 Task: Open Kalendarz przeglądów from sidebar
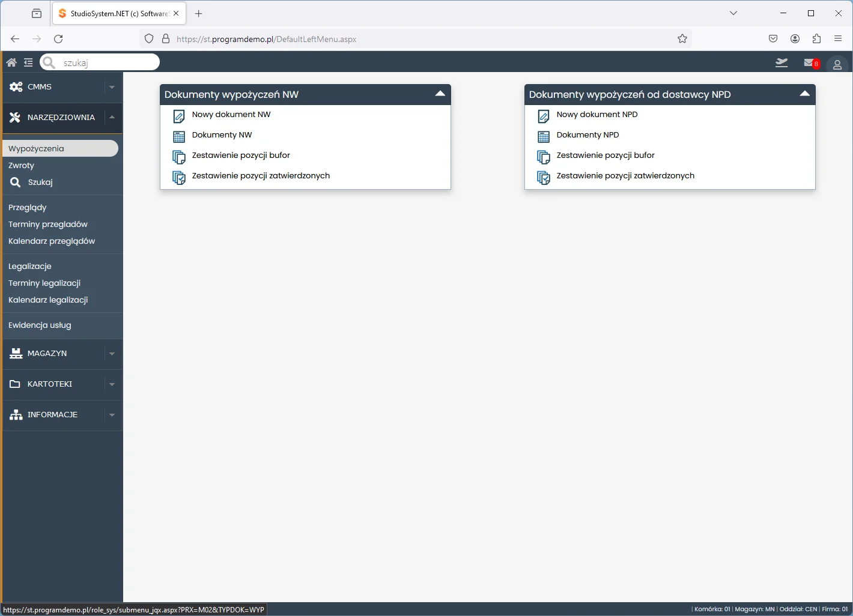(52, 241)
